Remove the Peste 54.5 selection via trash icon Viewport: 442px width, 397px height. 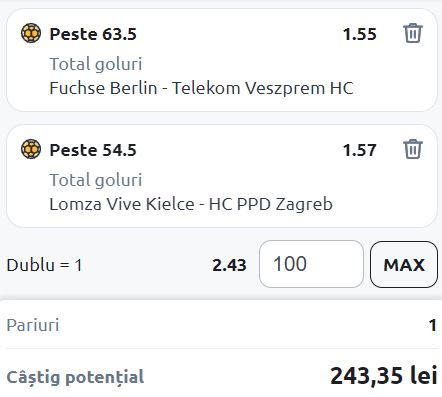413,149
